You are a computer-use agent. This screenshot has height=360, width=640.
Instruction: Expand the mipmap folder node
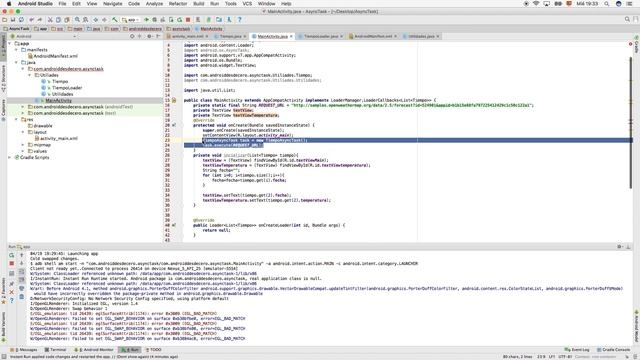[23, 144]
